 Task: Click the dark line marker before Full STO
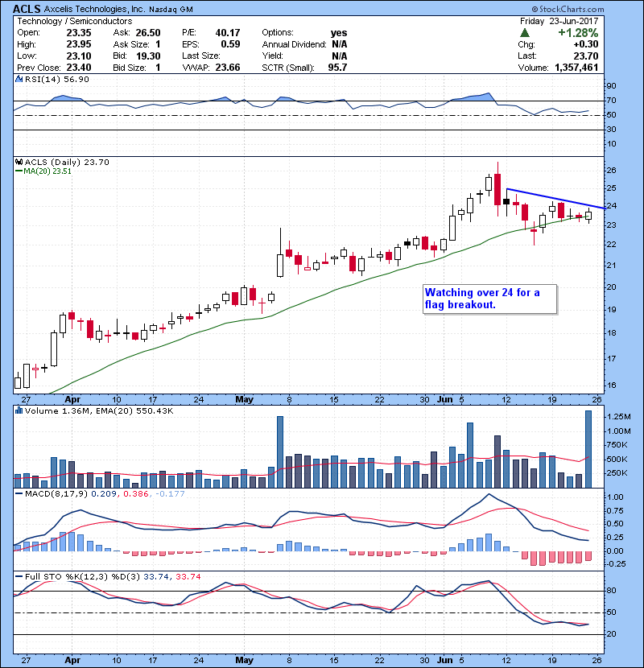[19, 576]
